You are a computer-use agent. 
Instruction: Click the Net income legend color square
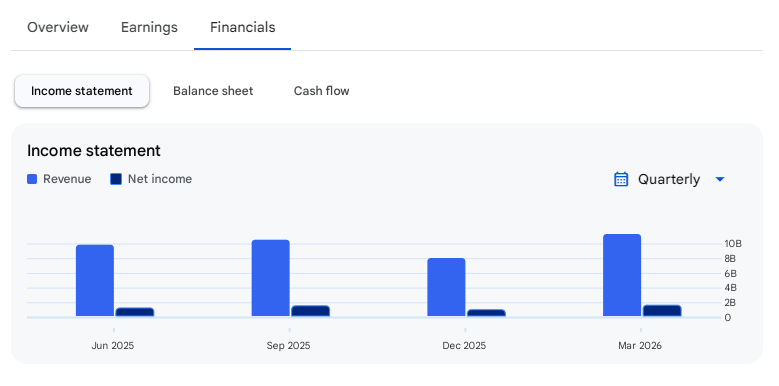116,179
